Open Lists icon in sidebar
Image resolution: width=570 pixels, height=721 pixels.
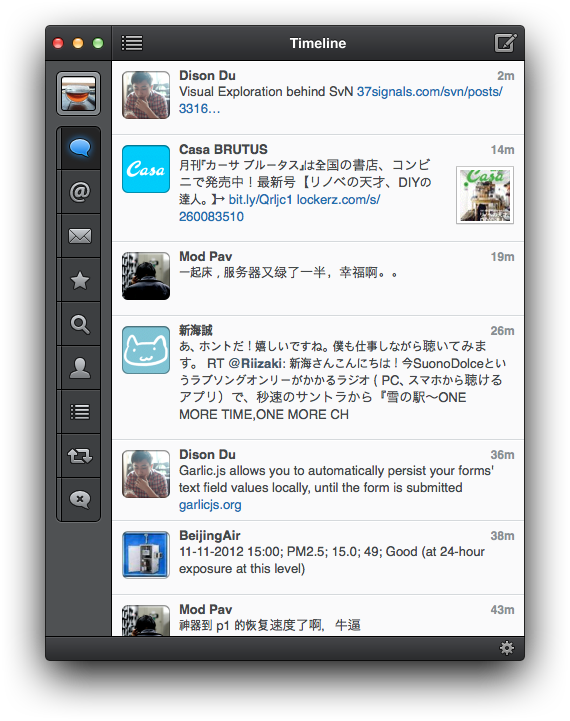80,412
